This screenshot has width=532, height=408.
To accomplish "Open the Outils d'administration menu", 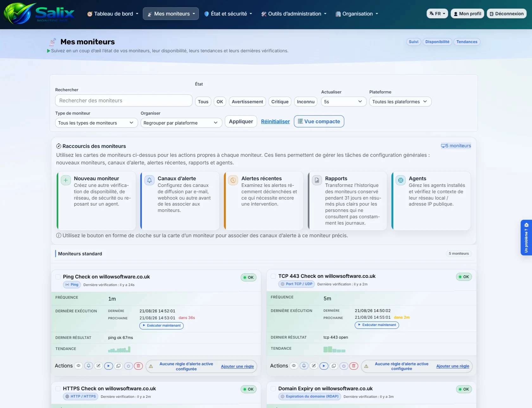I will pyautogui.click(x=294, y=14).
